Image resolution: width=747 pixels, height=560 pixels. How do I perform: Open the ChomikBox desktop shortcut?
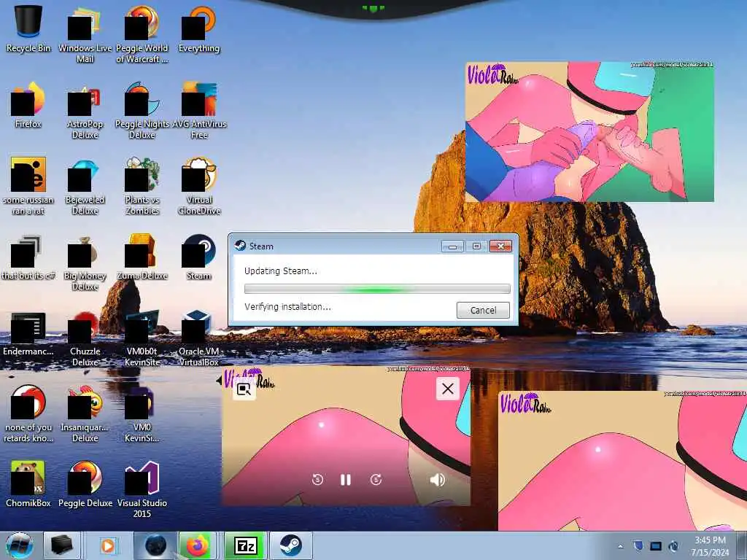pos(28,484)
